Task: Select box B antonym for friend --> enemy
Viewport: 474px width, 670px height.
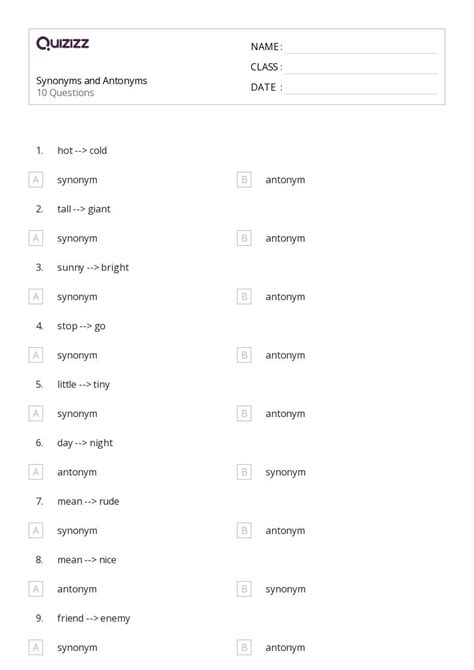Action: (244, 648)
